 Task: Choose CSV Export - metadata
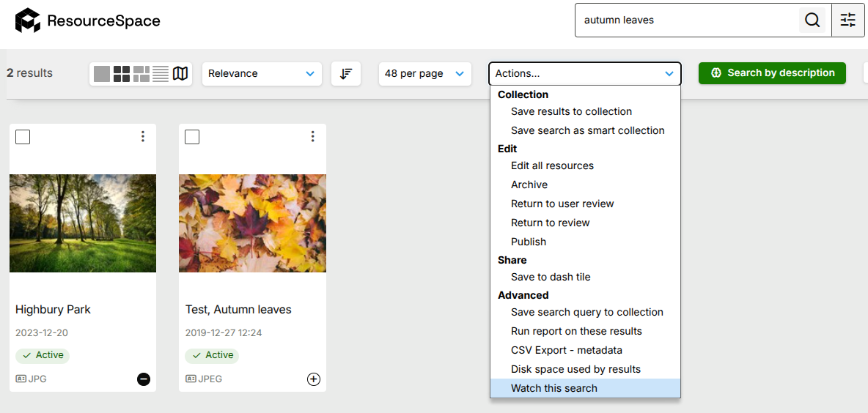(585, 350)
